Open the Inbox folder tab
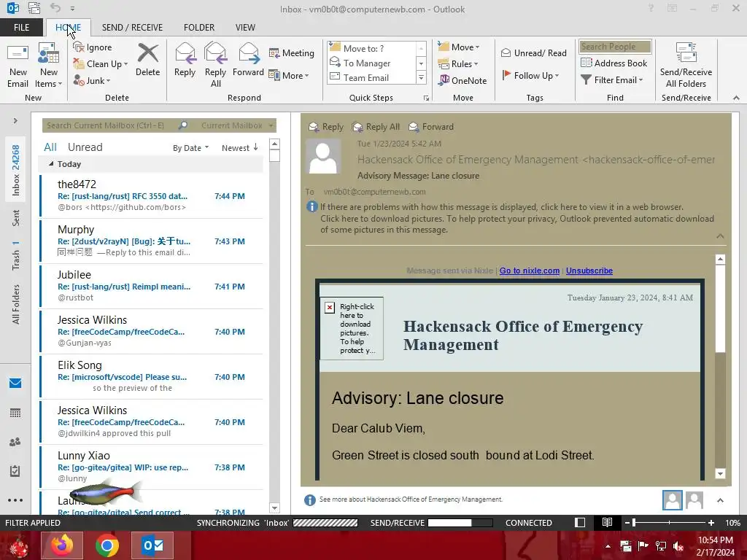 [x=16, y=170]
